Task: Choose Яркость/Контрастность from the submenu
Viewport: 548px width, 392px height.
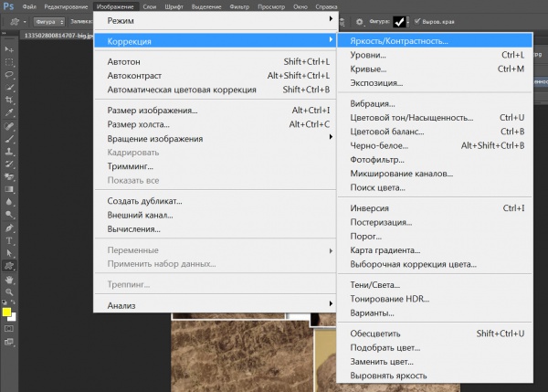Action: 399,41
